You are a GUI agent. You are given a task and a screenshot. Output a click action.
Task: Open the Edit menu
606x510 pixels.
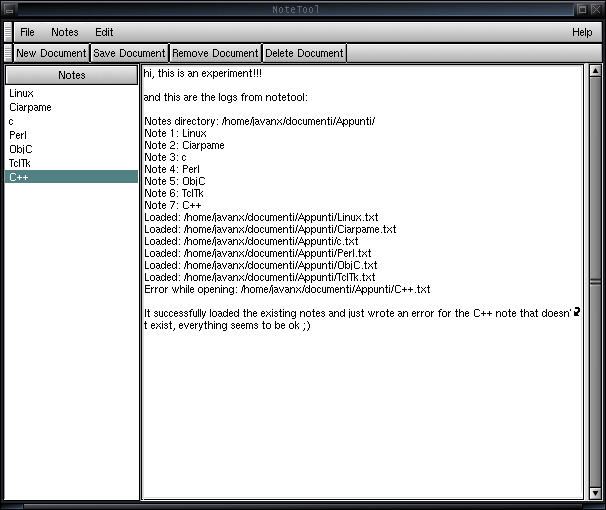[x=104, y=32]
